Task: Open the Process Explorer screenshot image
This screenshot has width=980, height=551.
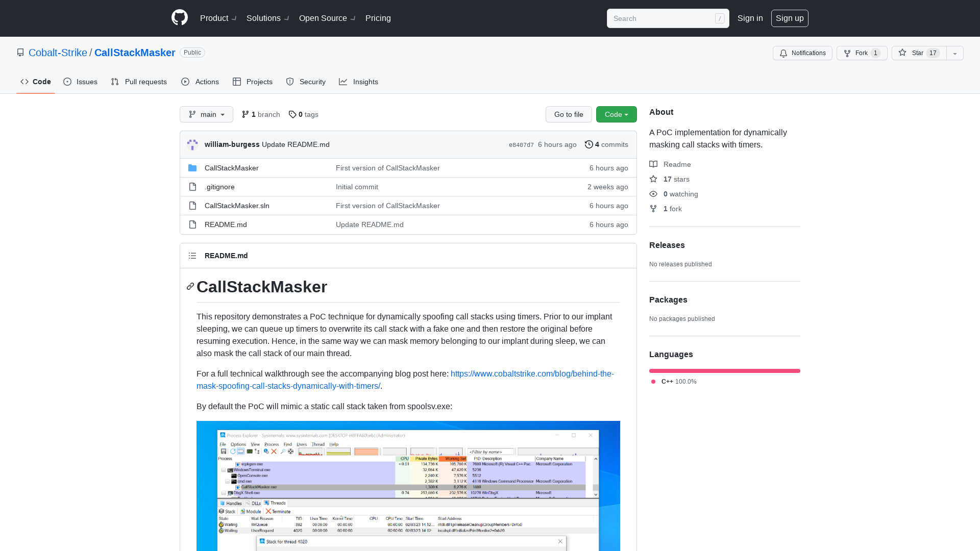Action: (408, 486)
